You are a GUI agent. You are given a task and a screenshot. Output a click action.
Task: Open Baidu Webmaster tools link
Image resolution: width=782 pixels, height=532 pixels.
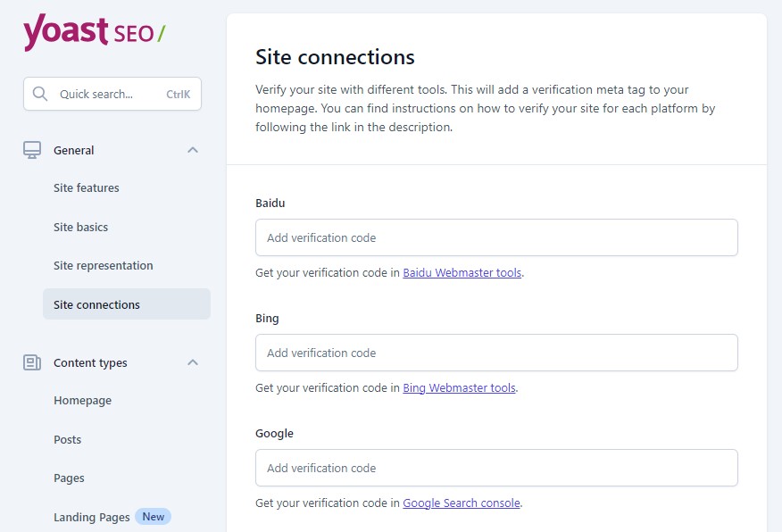pos(462,273)
